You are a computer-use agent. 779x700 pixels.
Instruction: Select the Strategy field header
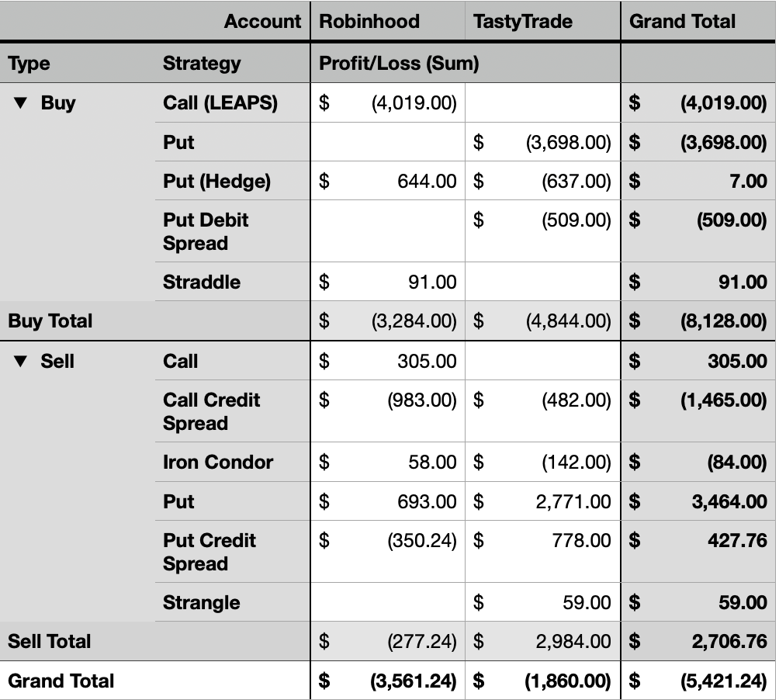coord(202,64)
